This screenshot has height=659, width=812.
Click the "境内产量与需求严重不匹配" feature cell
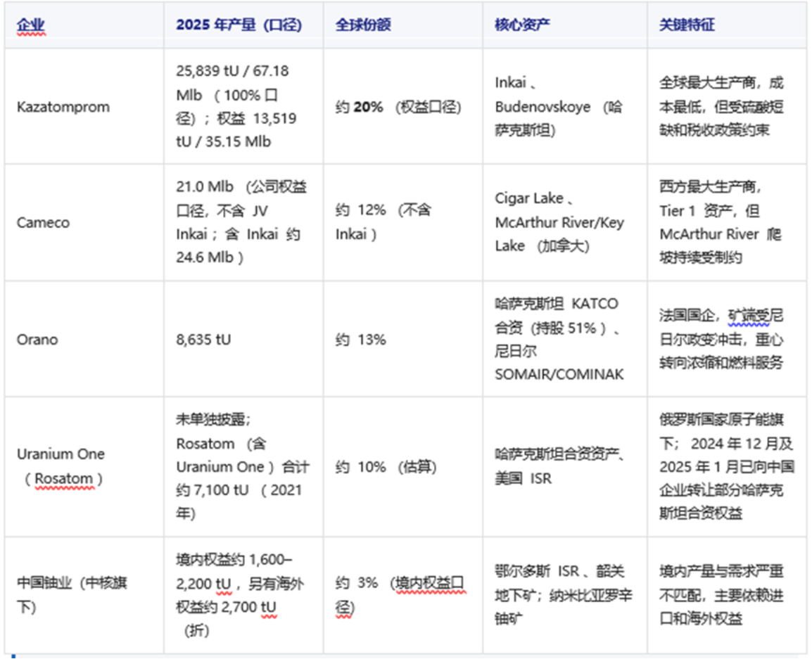coord(727,595)
